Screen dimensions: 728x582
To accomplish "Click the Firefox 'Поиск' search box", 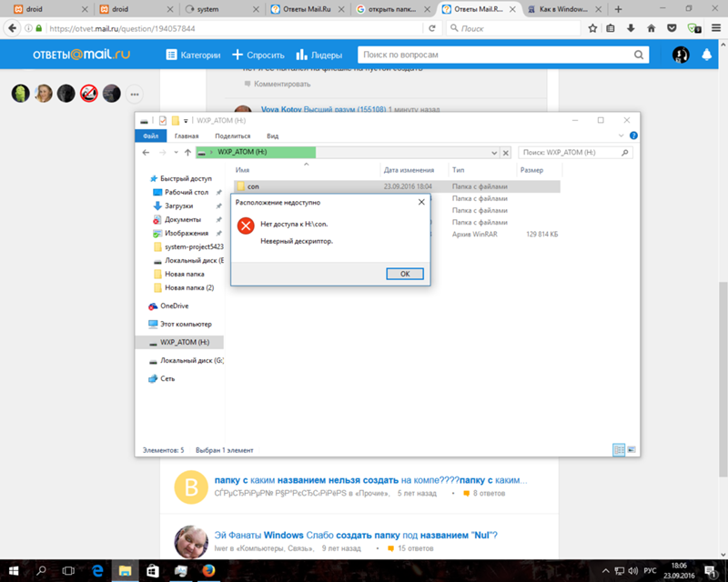I will pyautogui.click(x=513, y=28).
